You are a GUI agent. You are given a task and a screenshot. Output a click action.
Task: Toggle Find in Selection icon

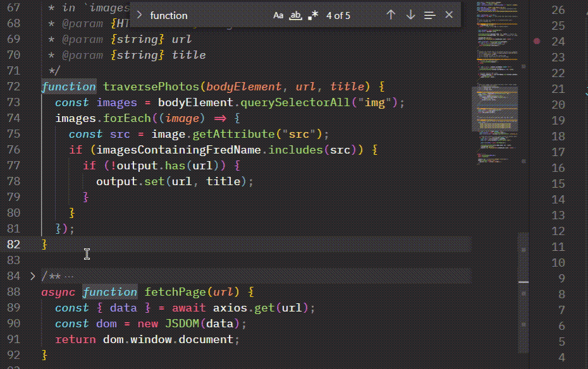430,15
